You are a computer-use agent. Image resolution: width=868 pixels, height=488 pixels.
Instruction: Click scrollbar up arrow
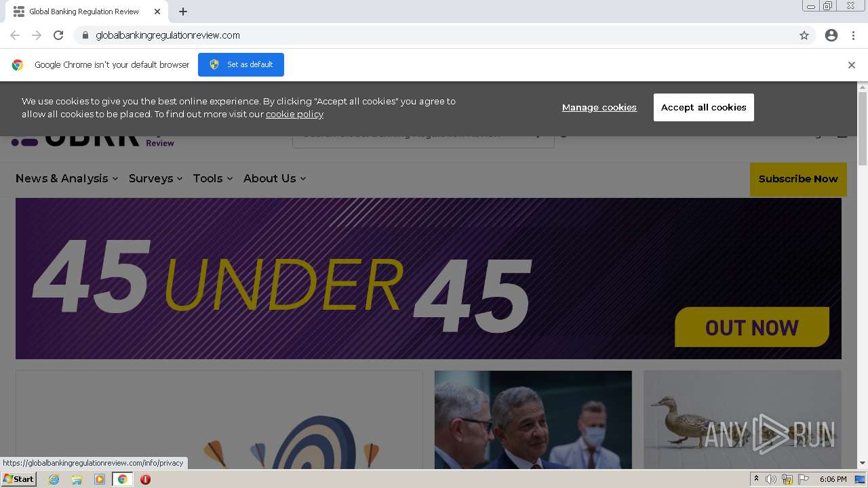(x=863, y=87)
